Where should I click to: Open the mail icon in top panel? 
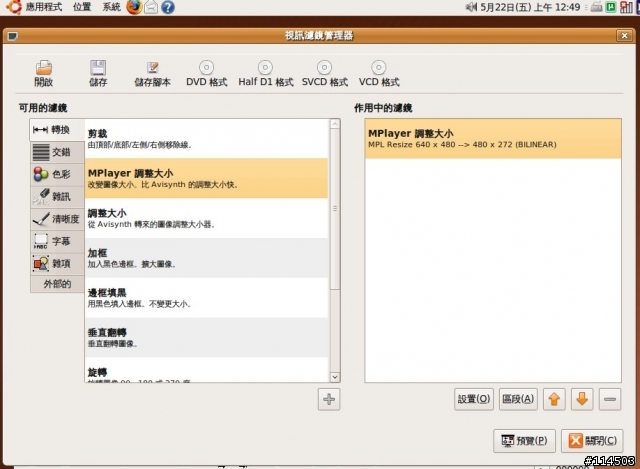tap(151, 7)
